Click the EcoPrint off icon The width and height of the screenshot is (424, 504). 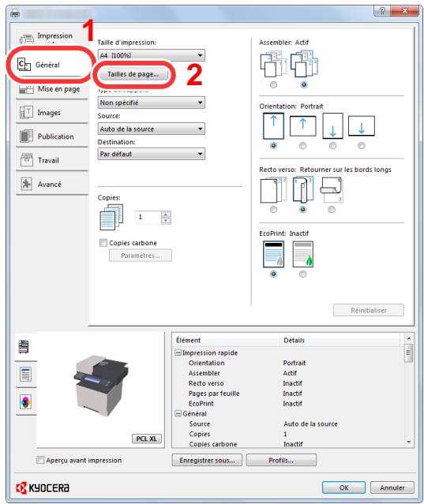click(273, 254)
